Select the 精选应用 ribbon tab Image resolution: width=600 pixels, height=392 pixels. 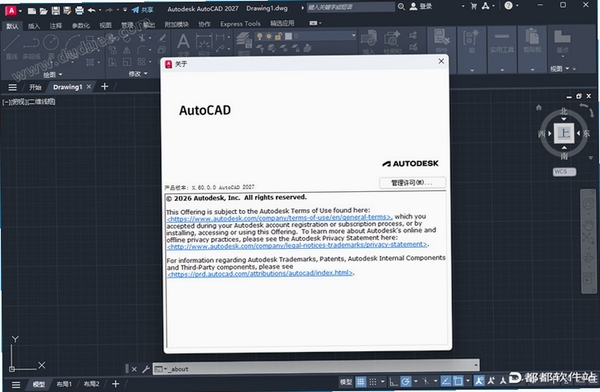point(282,23)
